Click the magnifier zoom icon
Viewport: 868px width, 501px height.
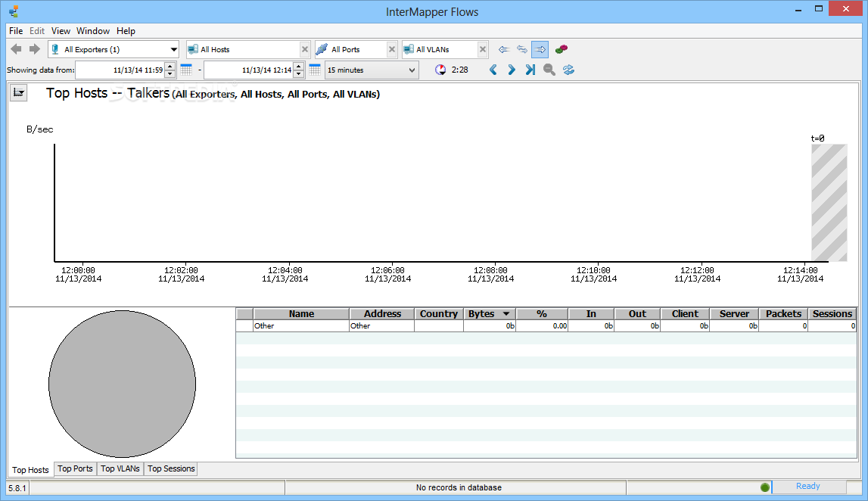tap(549, 70)
